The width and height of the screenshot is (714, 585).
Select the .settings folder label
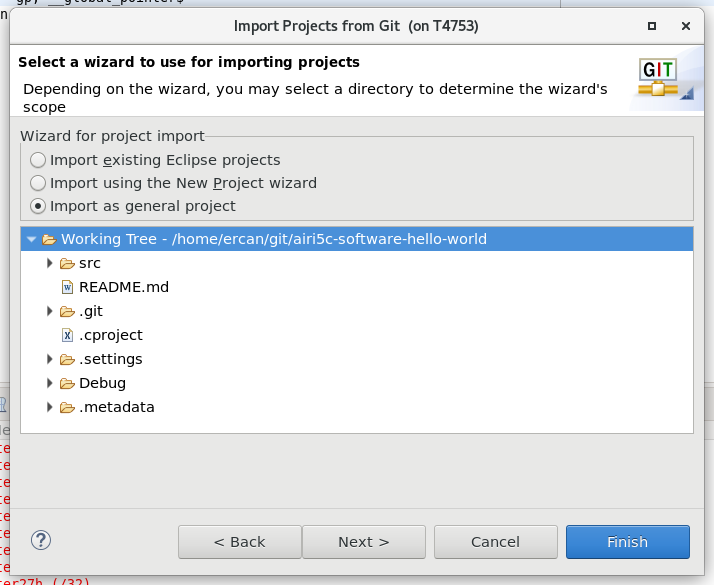(x=111, y=359)
